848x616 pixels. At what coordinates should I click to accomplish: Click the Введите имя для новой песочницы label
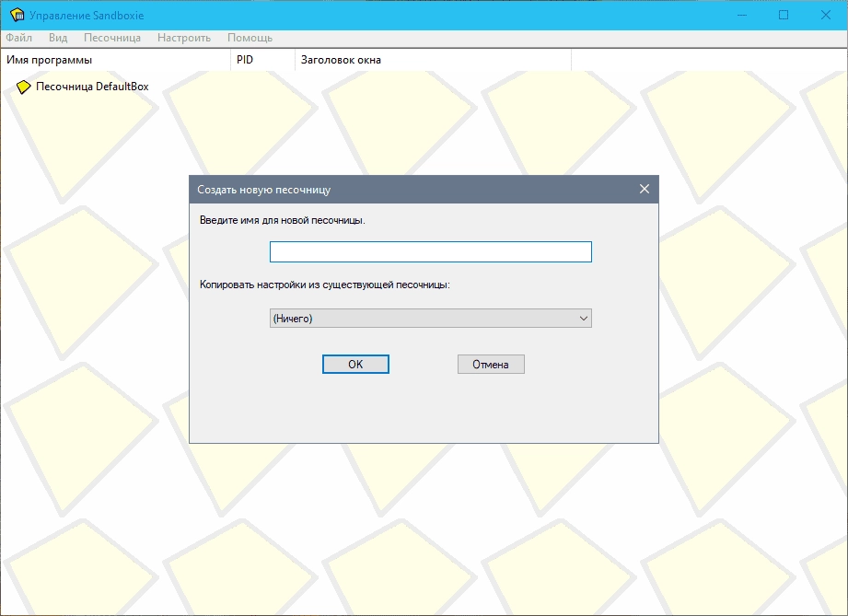[x=283, y=220]
